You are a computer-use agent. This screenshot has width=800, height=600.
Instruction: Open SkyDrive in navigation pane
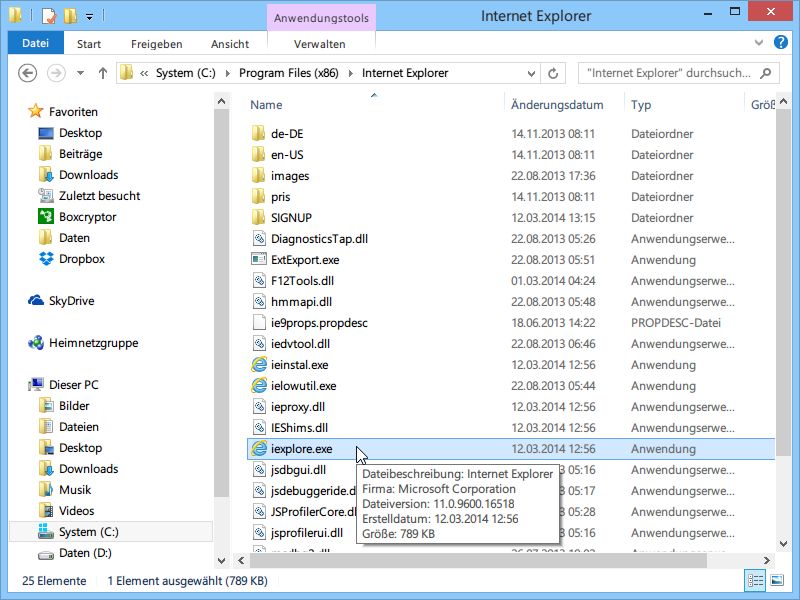71,301
